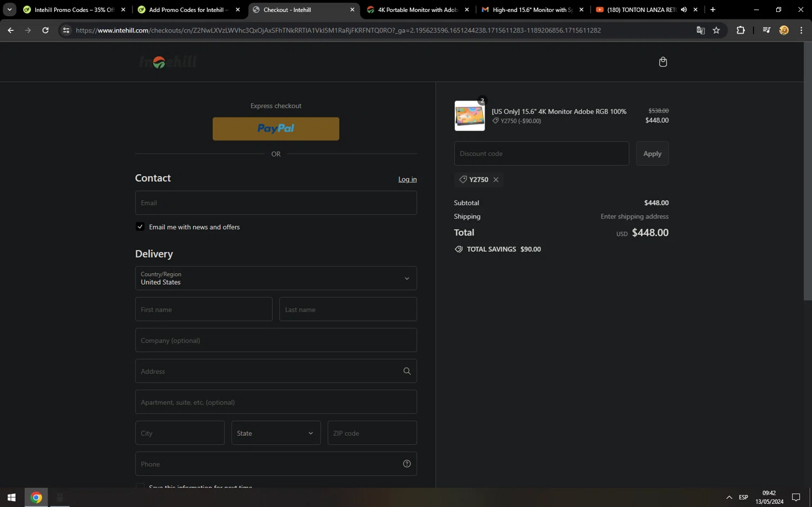
Task: Open the tab search dropdown arrow
Action: [x=9, y=9]
